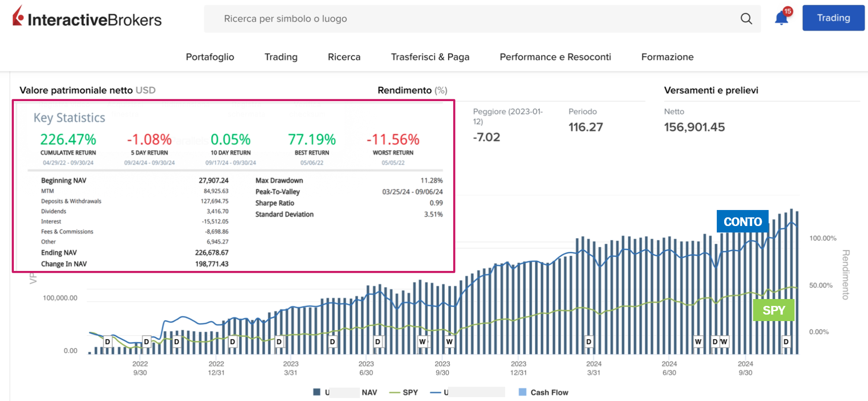Expand the Trasferisci & Paga menu
This screenshot has width=868, height=401.
[430, 57]
